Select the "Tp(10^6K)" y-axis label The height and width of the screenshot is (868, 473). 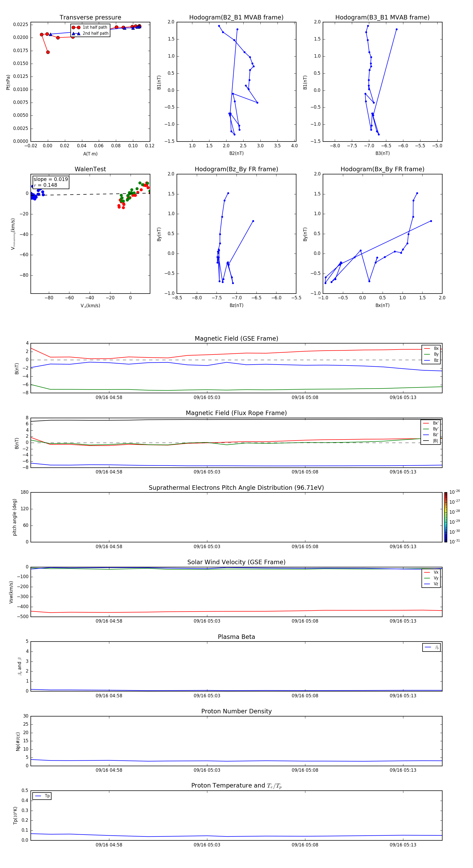pyautogui.click(x=15, y=816)
